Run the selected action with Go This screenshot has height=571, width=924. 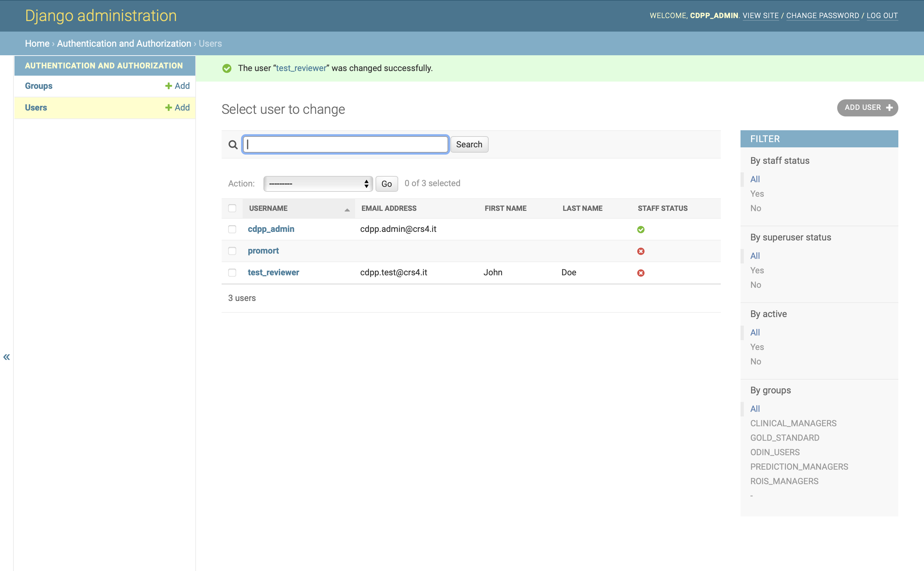(x=386, y=184)
